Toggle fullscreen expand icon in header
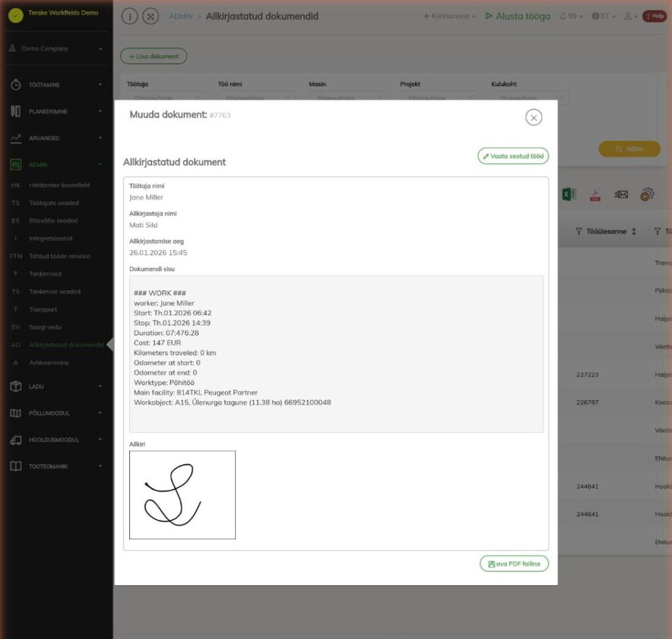 click(x=150, y=16)
